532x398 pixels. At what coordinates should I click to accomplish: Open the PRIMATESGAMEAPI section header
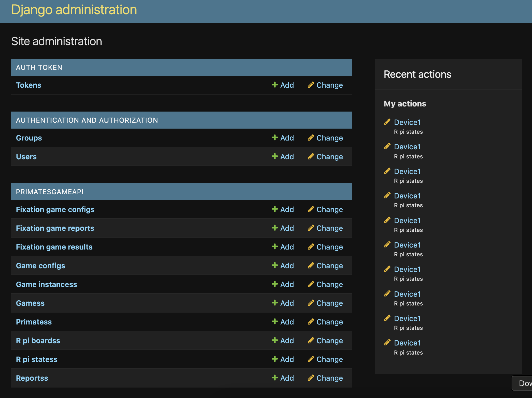coord(50,192)
